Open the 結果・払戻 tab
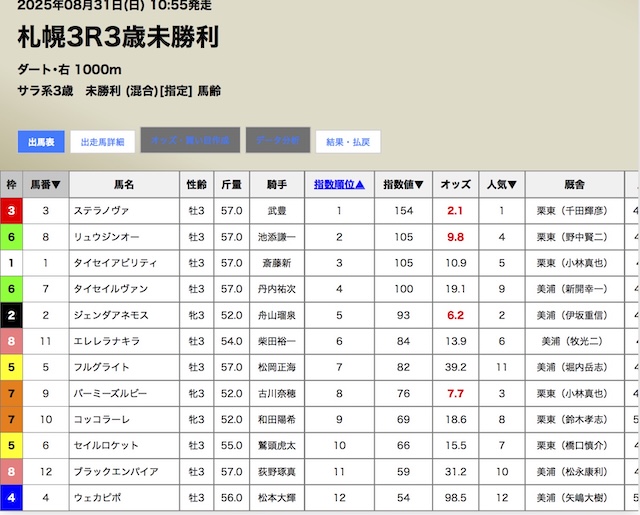 [x=348, y=142]
